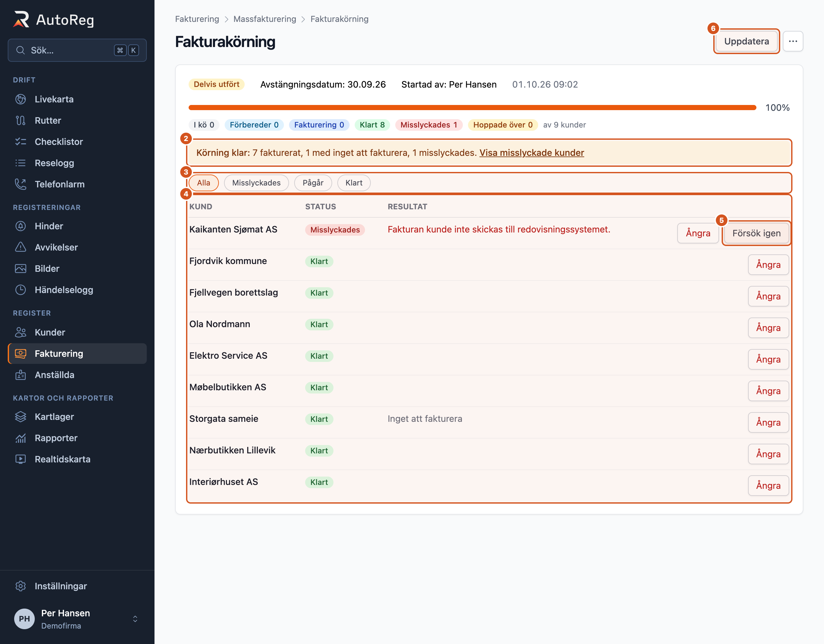Switch to the Pågår filter tab
The image size is (824, 644).
point(313,183)
